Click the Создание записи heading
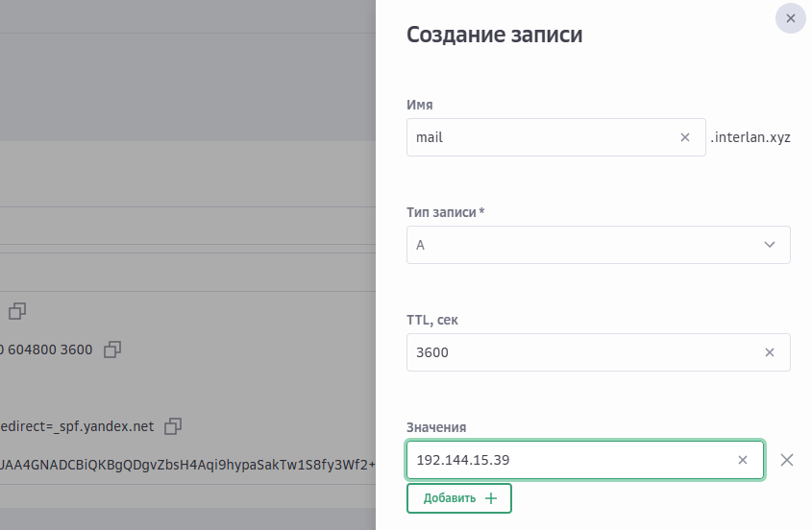This screenshot has height=530, width=812. click(494, 36)
